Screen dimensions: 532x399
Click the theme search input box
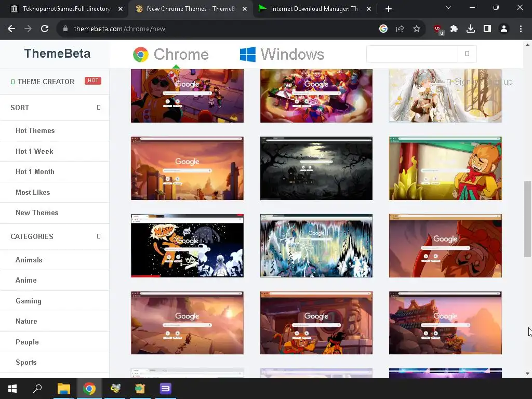point(412,54)
